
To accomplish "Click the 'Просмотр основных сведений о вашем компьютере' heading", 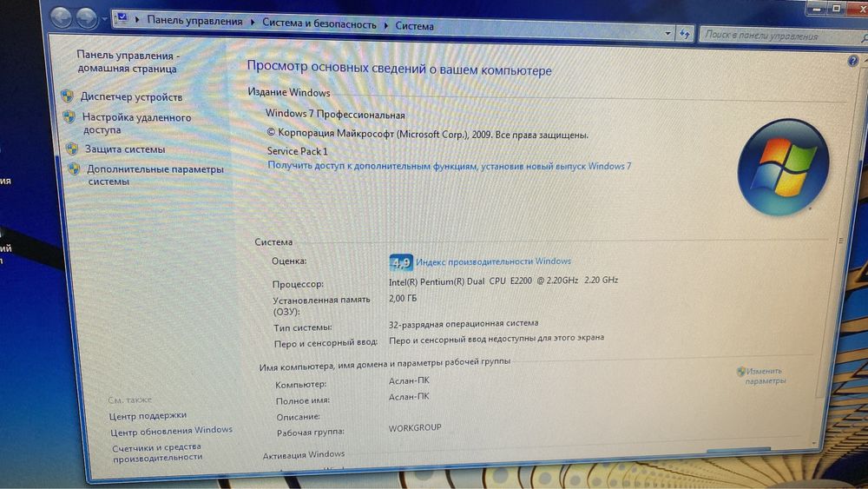I will [399, 68].
